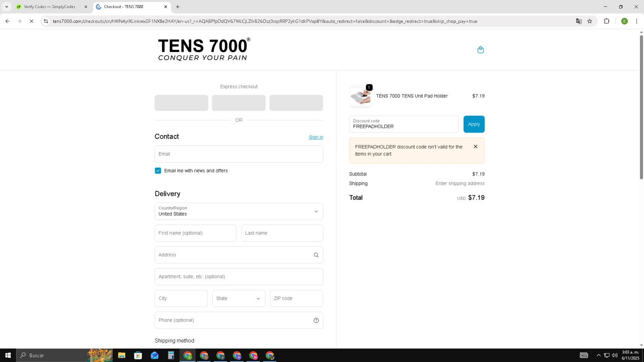
Task: Open the tab search dropdown arrow
Action: point(6,7)
